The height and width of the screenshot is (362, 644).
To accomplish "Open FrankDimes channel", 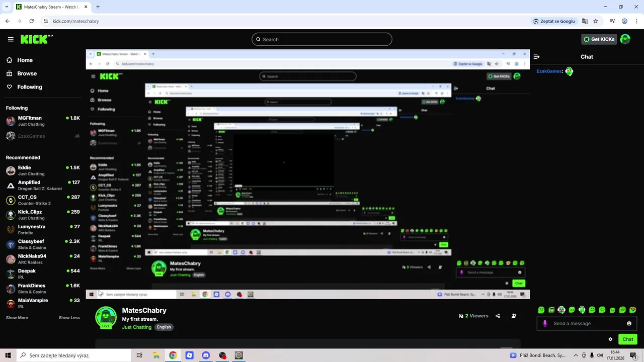I will tap(43, 289).
